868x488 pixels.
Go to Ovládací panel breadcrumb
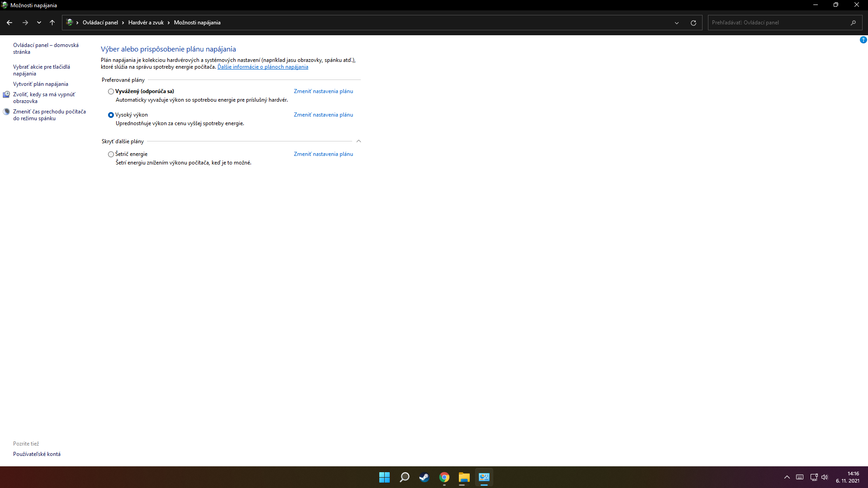point(100,23)
